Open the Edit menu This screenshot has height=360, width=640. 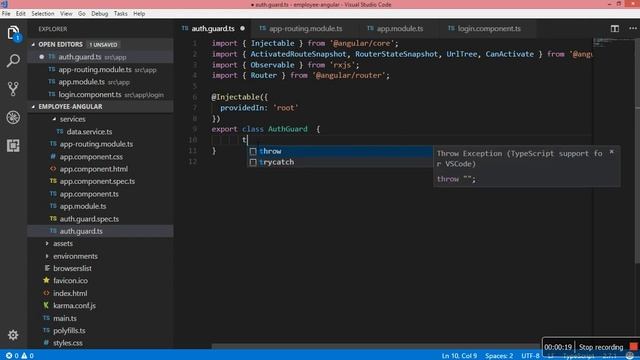21,13
